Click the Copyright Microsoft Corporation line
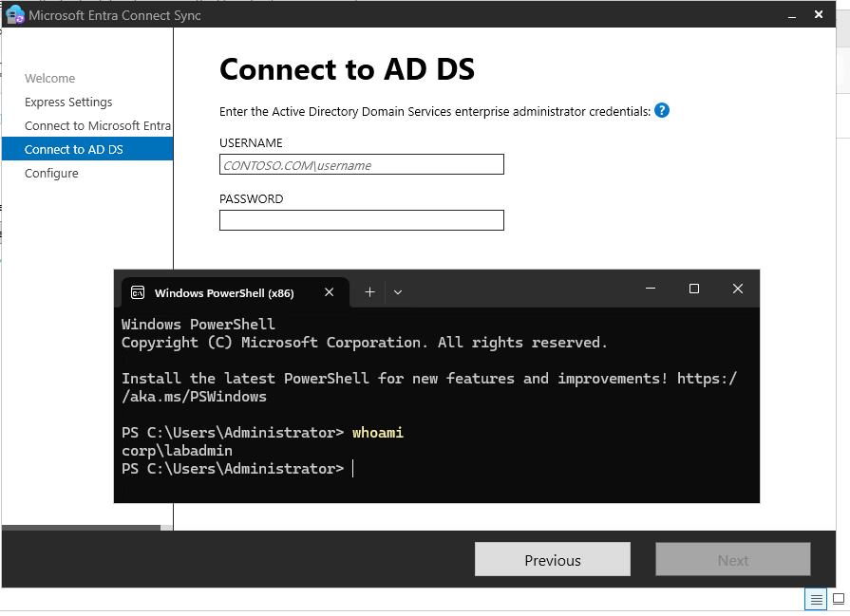This screenshot has height=616, width=850. click(x=365, y=343)
